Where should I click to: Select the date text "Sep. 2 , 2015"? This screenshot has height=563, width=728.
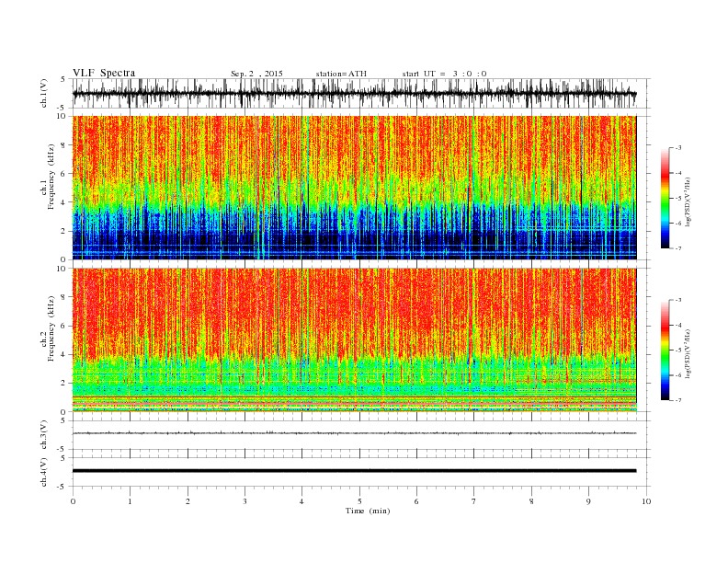click(256, 74)
